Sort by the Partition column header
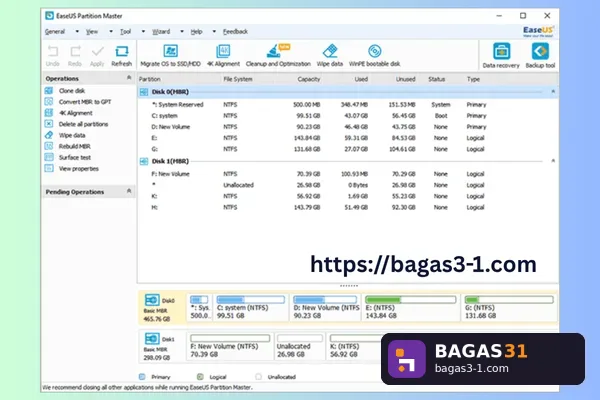The height and width of the screenshot is (400, 600). pyautogui.click(x=150, y=79)
